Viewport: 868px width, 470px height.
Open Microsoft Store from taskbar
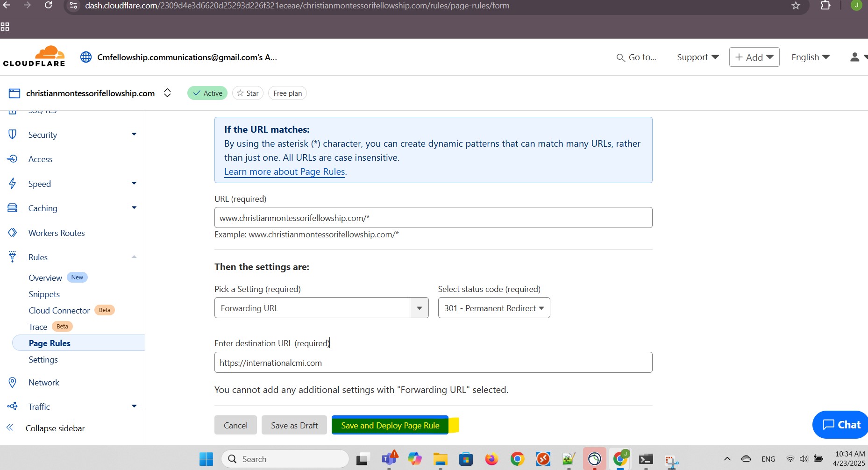click(466, 459)
